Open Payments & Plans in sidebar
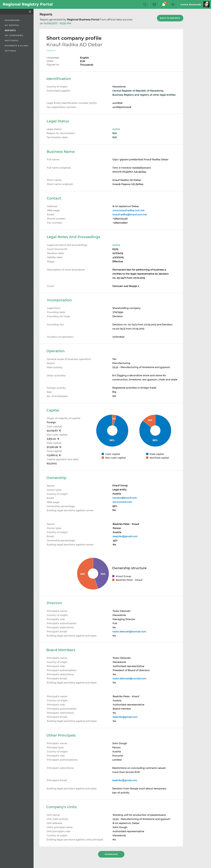The width and height of the screenshot is (211, 868). pyautogui.click(x=16, y=45)
